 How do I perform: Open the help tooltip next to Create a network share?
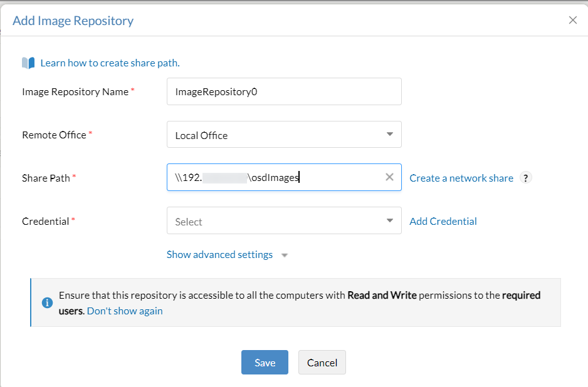tap(525, 178)
